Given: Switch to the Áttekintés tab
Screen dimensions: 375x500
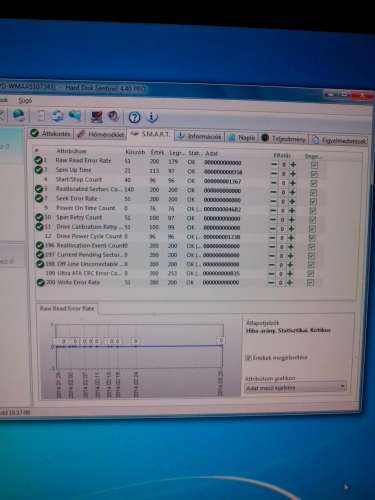Looking at the screenshot, I should (x=51, y=133).
